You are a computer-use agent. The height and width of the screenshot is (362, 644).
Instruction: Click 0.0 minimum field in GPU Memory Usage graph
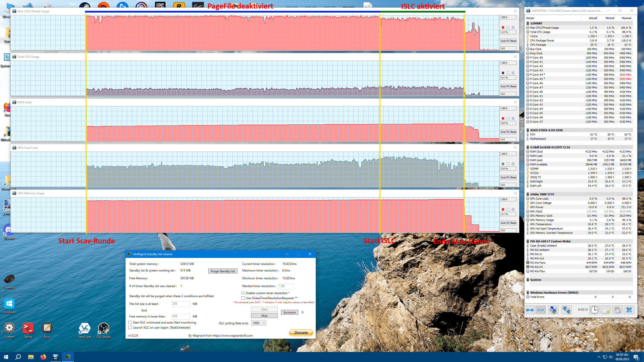(508, 230)
